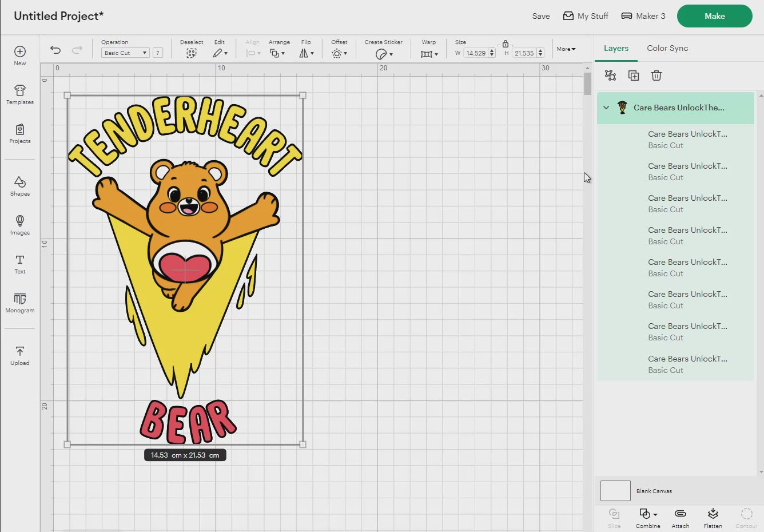Collapse the Care Bears group chevron
This screenshot has width=764, height=532.
(x=606, y=108)
